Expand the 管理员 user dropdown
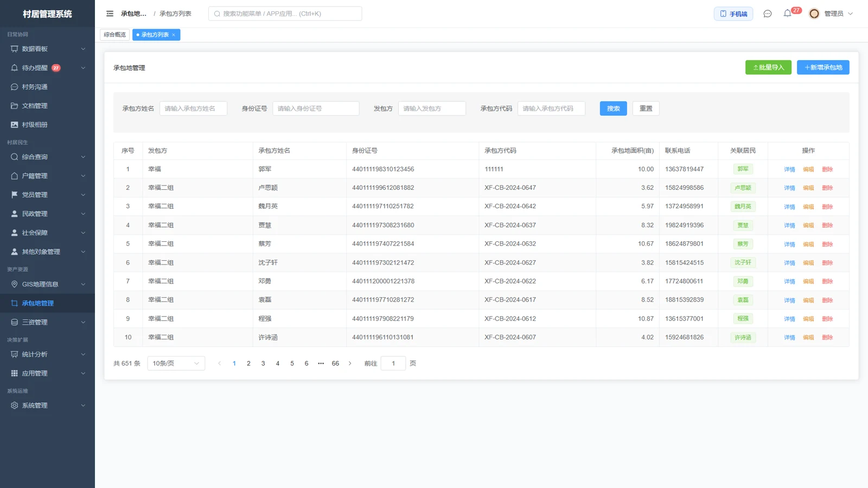 (838, 14)
